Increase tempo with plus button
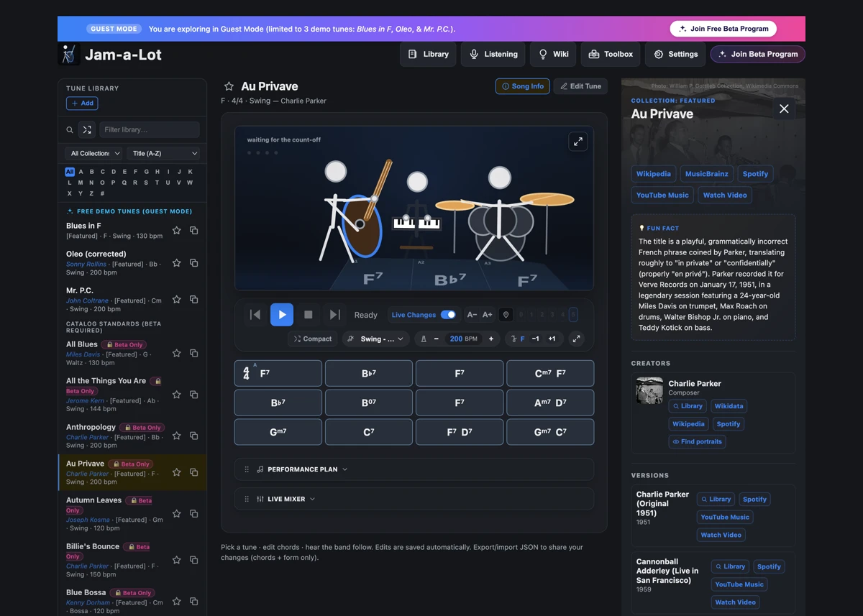Screen dimensions: 863x616 point(491,339)
